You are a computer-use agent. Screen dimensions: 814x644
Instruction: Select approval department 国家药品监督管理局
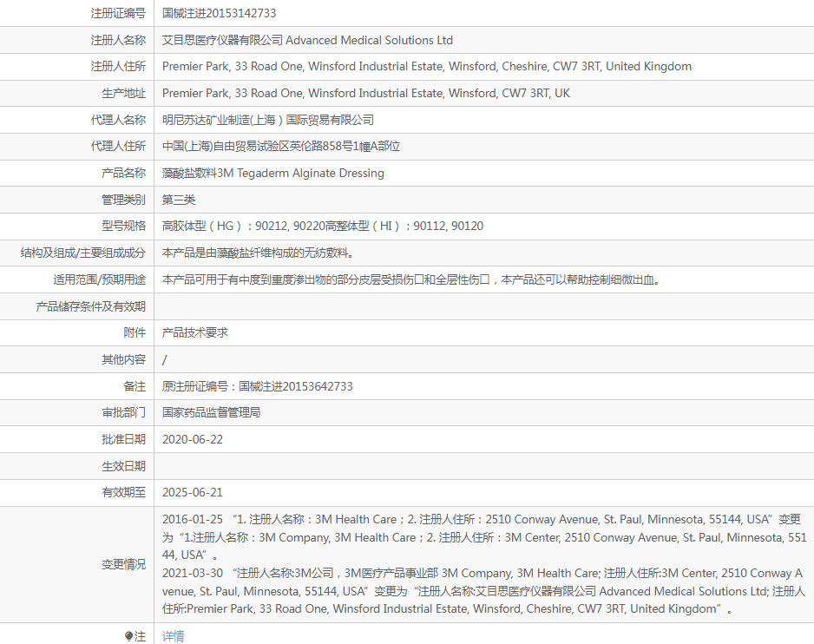click(211, 413)
